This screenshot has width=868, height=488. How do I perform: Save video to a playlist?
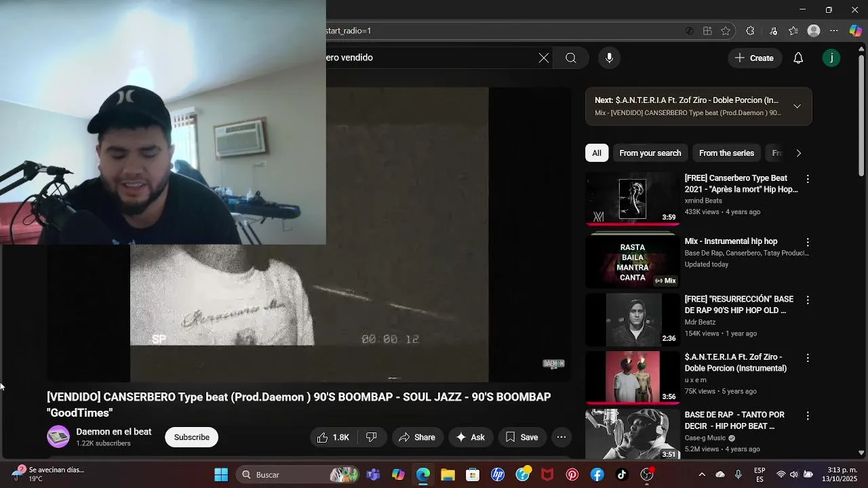click(521, 437)
